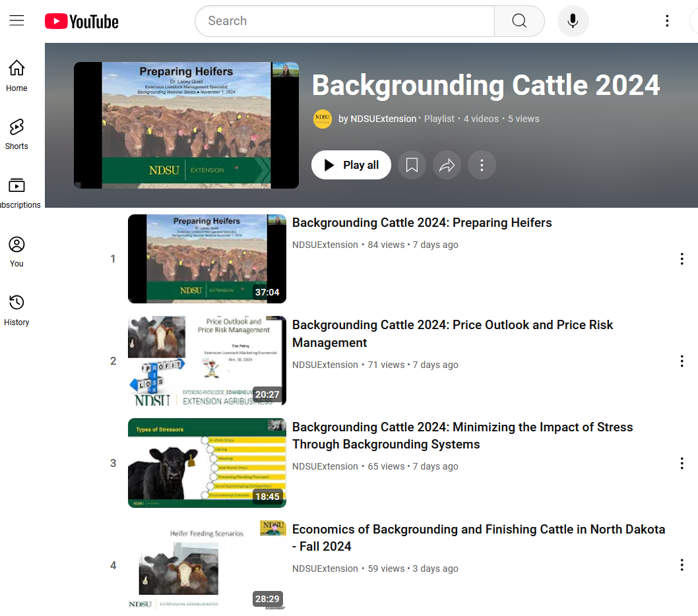The height and width of the screenshot is (616, 698).
Task: Share the playlist
Action: tap(447, 165)
